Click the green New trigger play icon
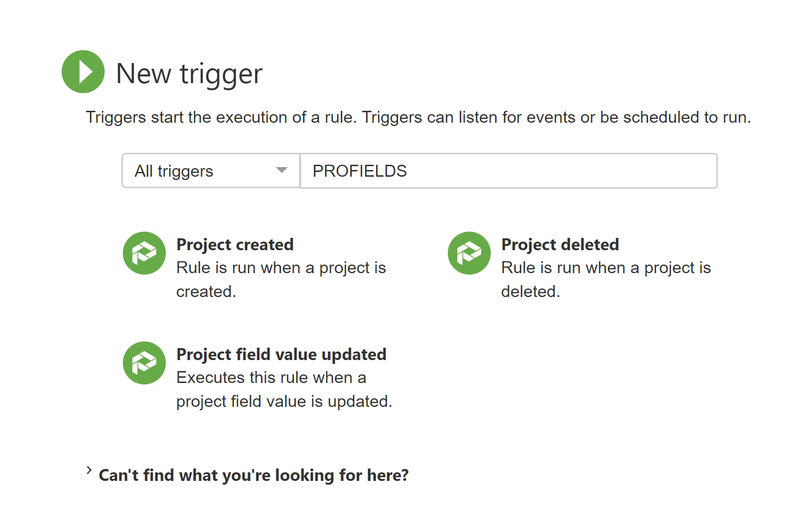Viewport: 800px width, 532px height. click(x=83, y=72)
